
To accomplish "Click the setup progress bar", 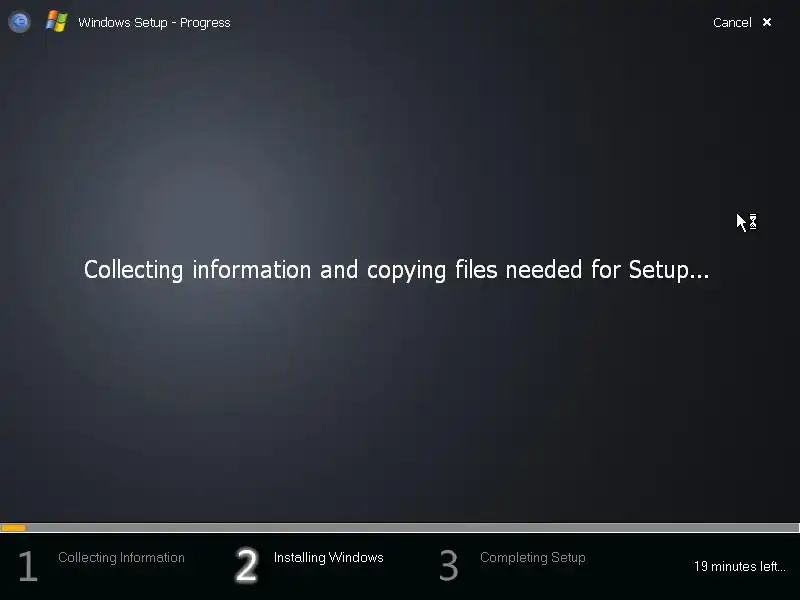I will [400, 528].
